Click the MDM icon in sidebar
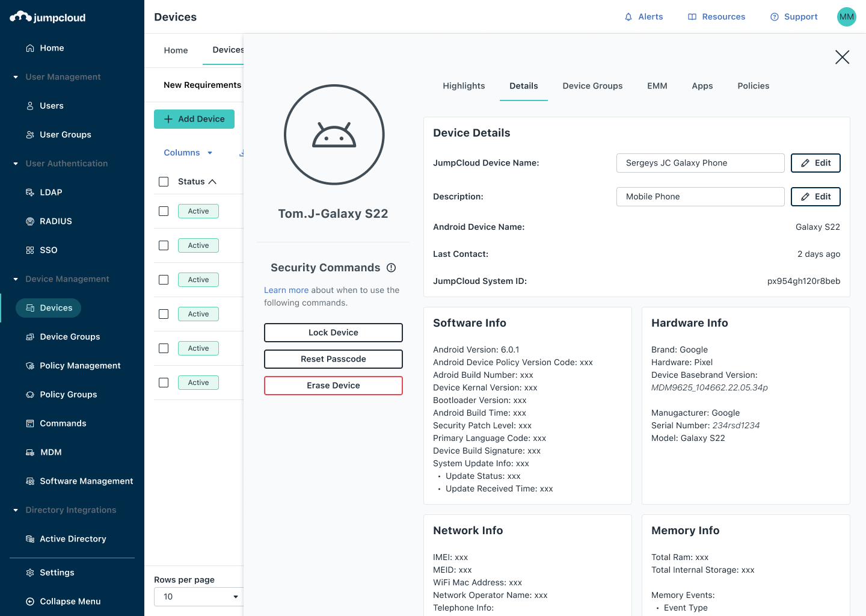The height and width of the screenshot is (616, 866). point(30,452)
